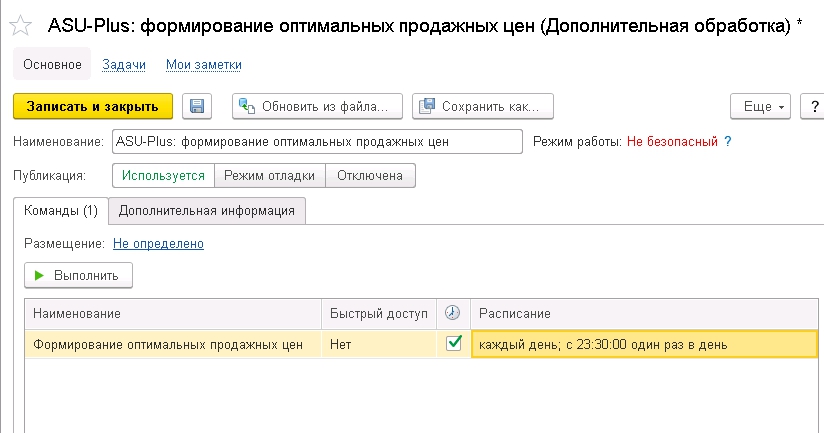
Task: Click the Быстрый доступ column header
Action: click(378, 314)
